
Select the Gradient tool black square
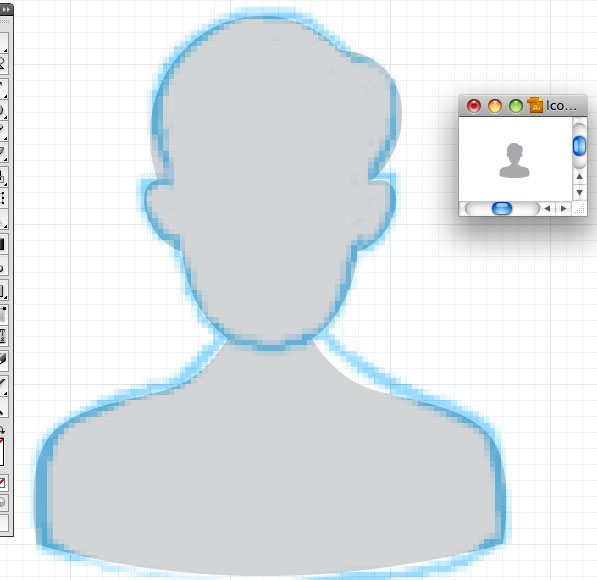[x=2, y=244]
